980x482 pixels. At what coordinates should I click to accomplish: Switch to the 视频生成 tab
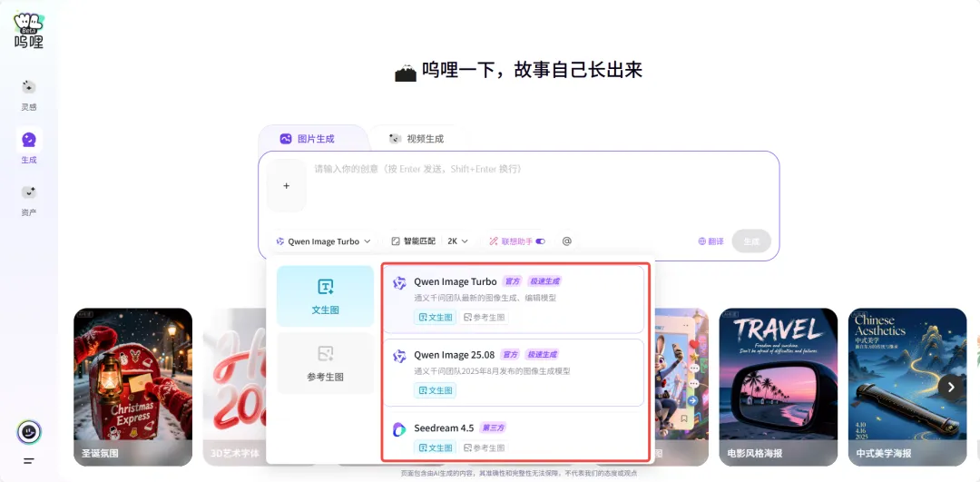[x=416, y=139]
